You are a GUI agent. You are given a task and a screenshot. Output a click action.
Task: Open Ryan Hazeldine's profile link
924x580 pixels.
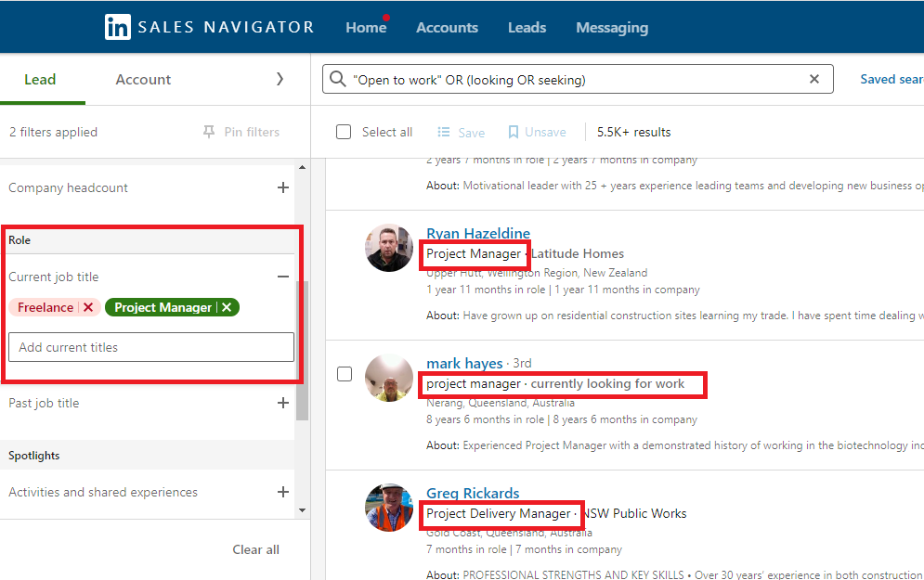pyautogui.click(x=478, y=233)
